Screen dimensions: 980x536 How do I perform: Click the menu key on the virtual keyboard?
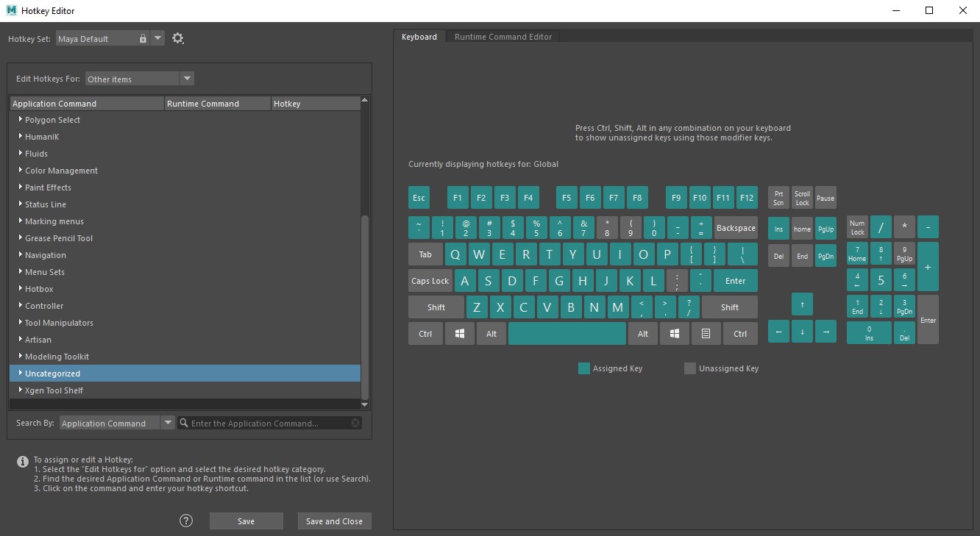(x=706, y=333)
